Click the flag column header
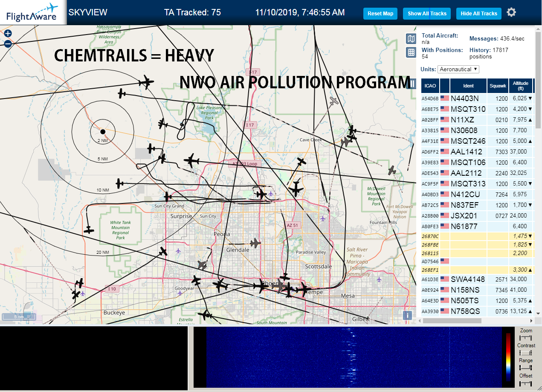Viewport: 542px width, 392px height. pyautogui.click(x=445, y=86)
